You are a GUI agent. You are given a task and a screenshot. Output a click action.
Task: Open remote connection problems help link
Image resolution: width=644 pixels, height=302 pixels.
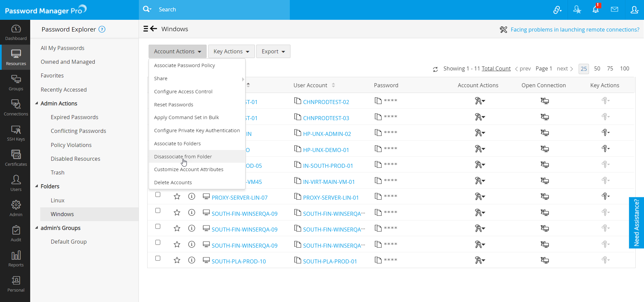coord(575,30)
